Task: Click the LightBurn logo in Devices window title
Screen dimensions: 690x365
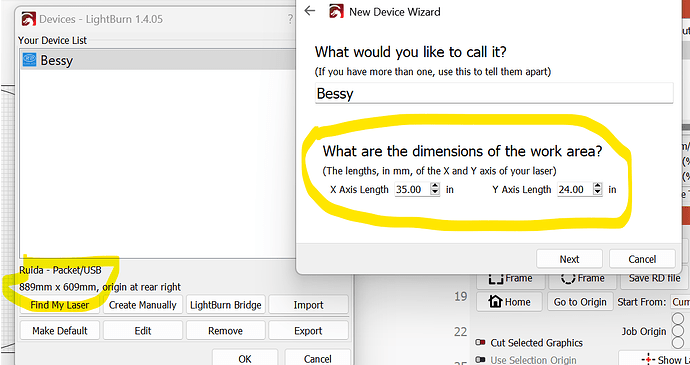Action: (29, 19)
